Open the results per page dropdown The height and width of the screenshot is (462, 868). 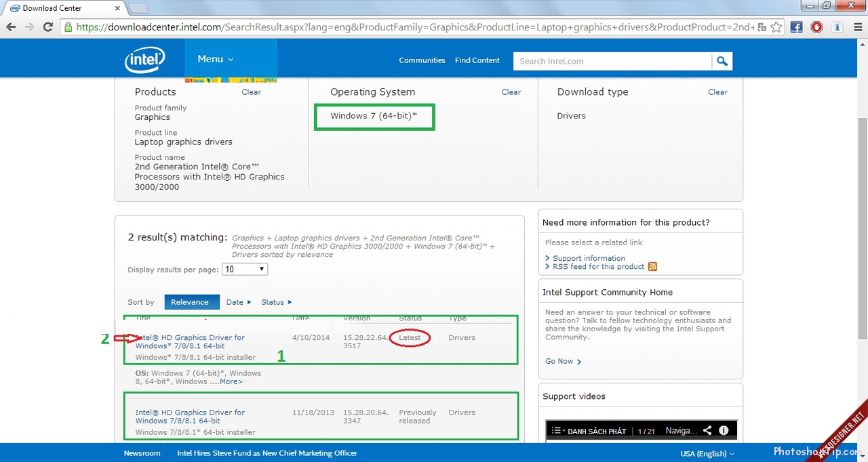(245, 269)
